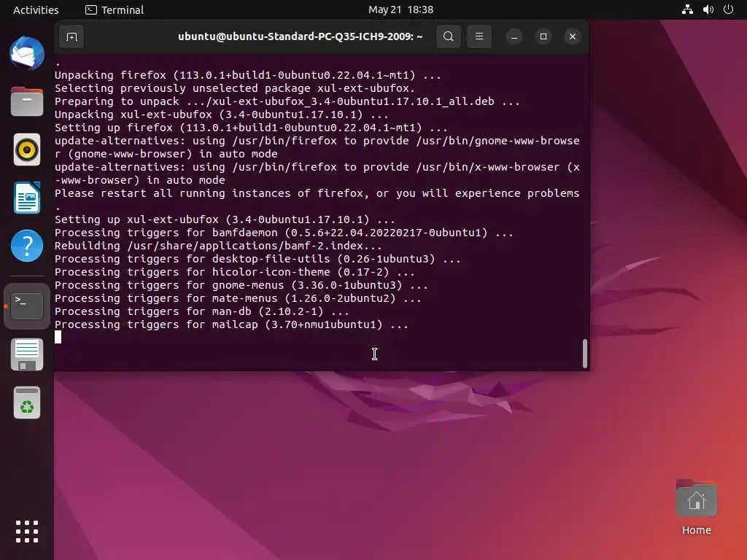Click the terminal vertical scrollbar
747x560 pixels.
(584, 354)
